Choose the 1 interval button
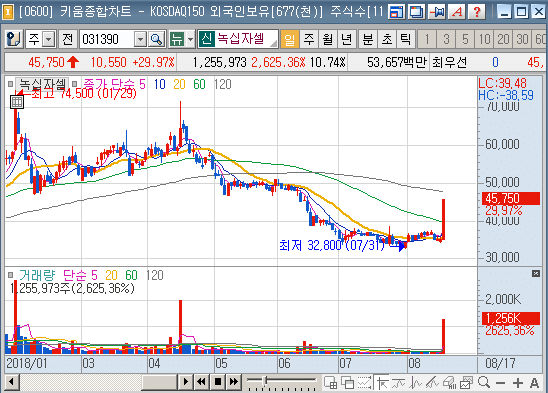Screen dimensions: 548x393 [x=427, y=39]
